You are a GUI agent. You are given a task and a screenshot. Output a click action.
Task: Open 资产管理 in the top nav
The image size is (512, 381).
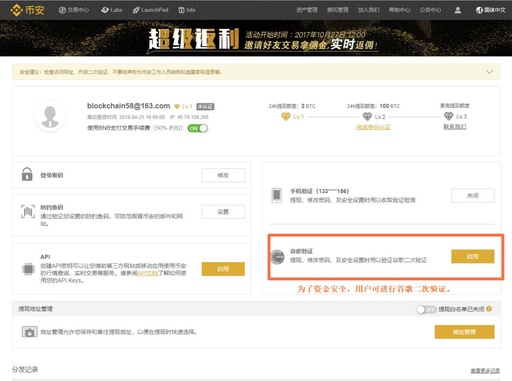point(307,10)
